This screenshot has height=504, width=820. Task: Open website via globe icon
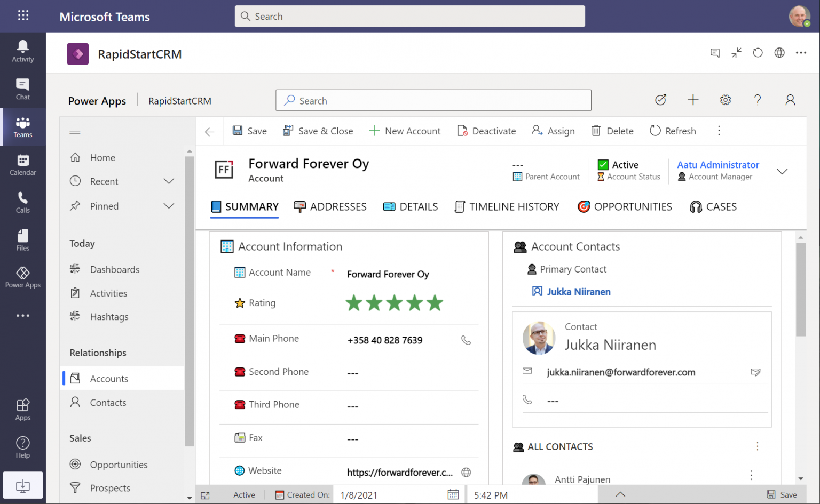[466, 472]
